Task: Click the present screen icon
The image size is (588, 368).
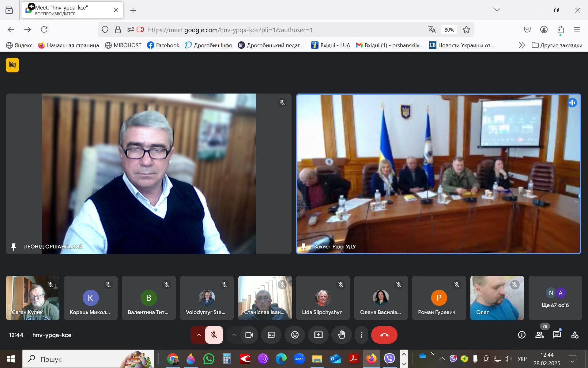Action: 318,335
